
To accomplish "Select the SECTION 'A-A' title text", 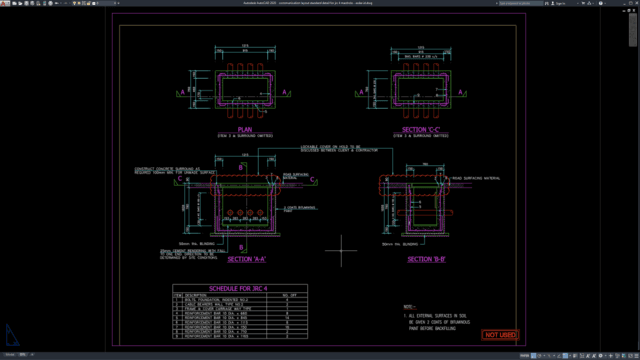I will [247, 259].
